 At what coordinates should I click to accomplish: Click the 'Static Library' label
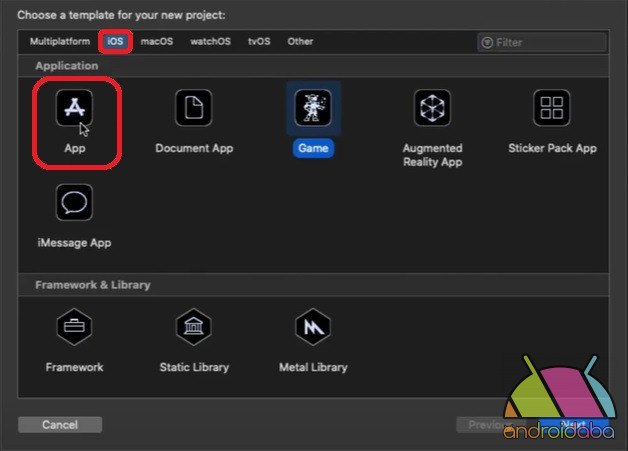[194, 367]
